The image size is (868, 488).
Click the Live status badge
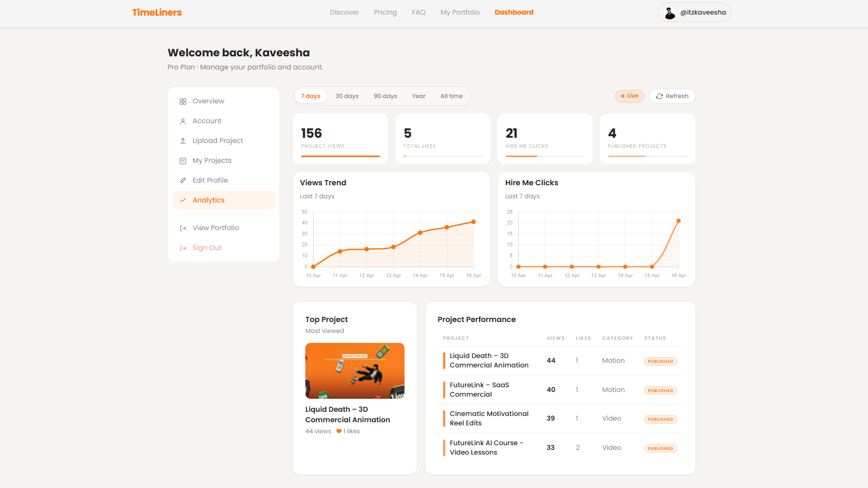point(629,96)
